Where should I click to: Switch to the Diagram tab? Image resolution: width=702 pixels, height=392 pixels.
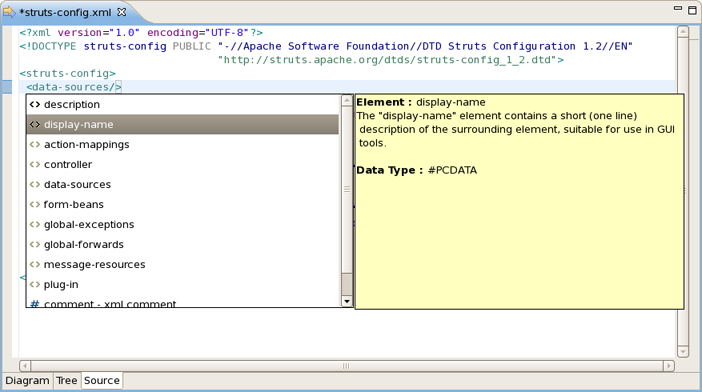click(27, 381)
